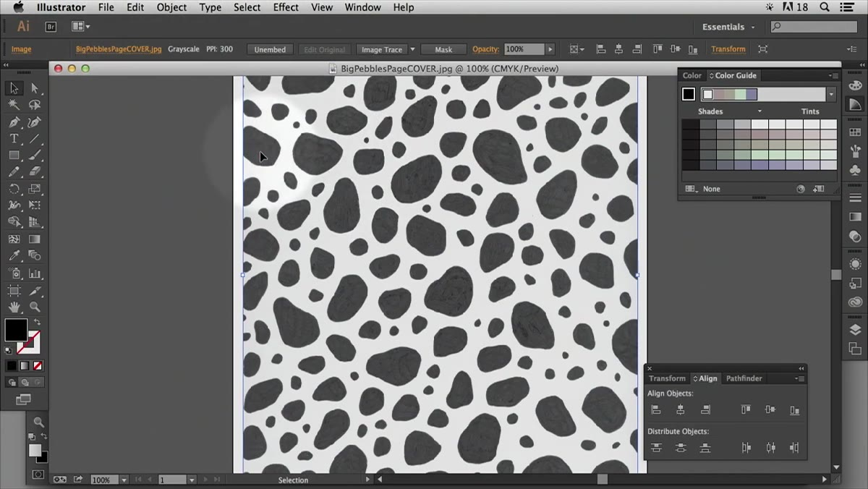The height and width of the screenshot is (489, 868).
Task: Open the Image Trace presets dropdown arrow
Action: [412, 49]
